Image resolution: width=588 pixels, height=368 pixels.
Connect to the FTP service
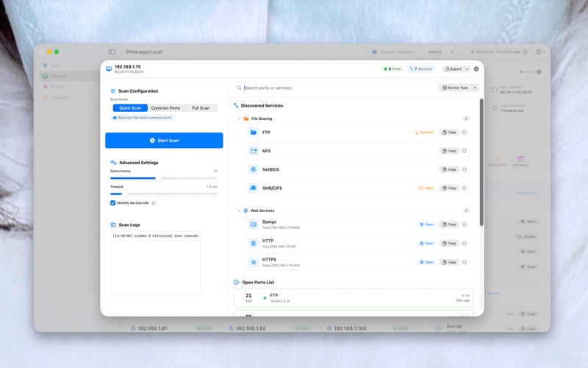(424, 132)
